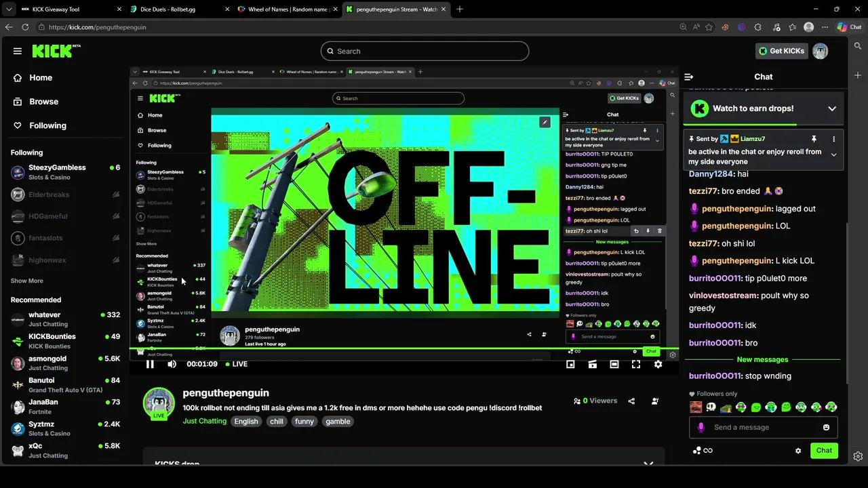868x488 pixels.
Task: Add a new Edge sidebar app via plus
Action: click(858, 75)
